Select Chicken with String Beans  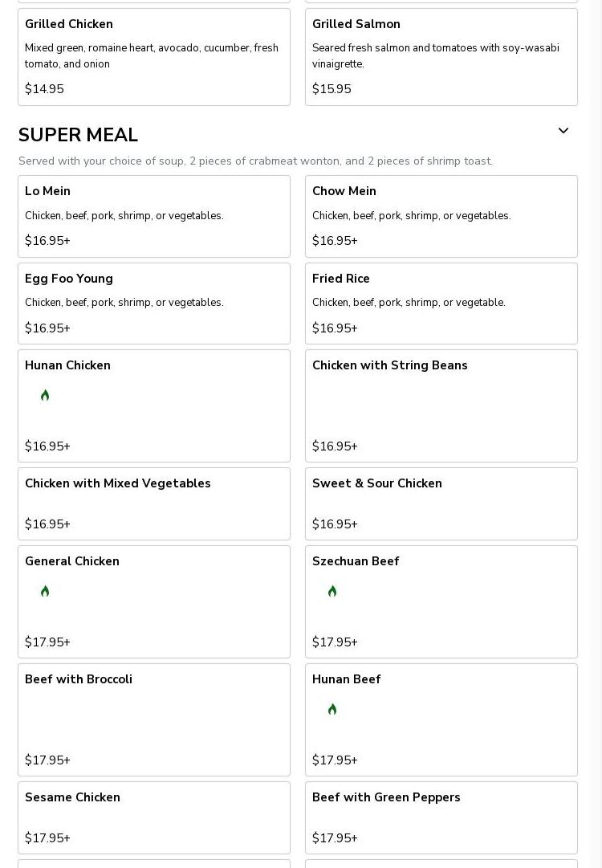point(441,405)
